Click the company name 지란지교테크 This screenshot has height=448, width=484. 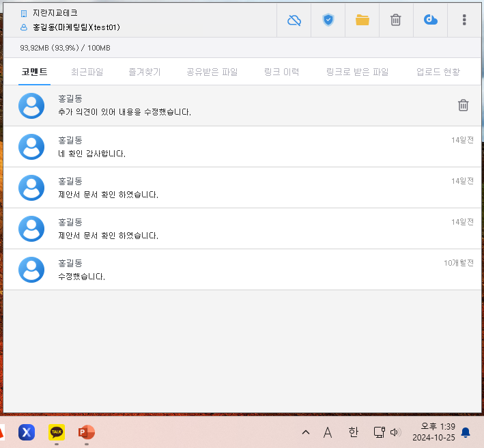pyautogui.click(x=55, y=13)
